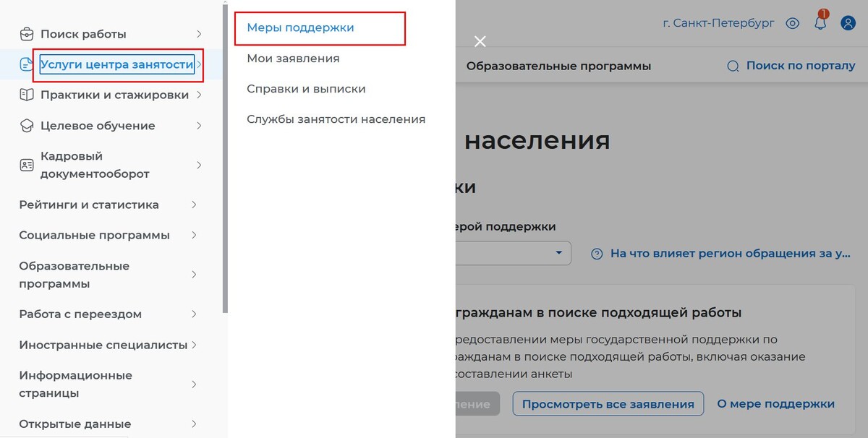Change the city г. Санкт-Петербург
Viewport: 868px width, 438px height.
pyautogui.click(x=718, y=23)
